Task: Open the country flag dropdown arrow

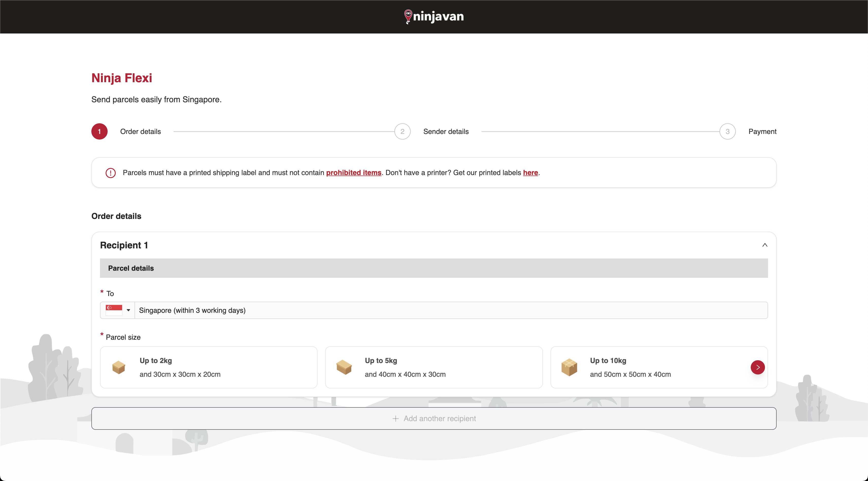Action: tap(128, 310)
